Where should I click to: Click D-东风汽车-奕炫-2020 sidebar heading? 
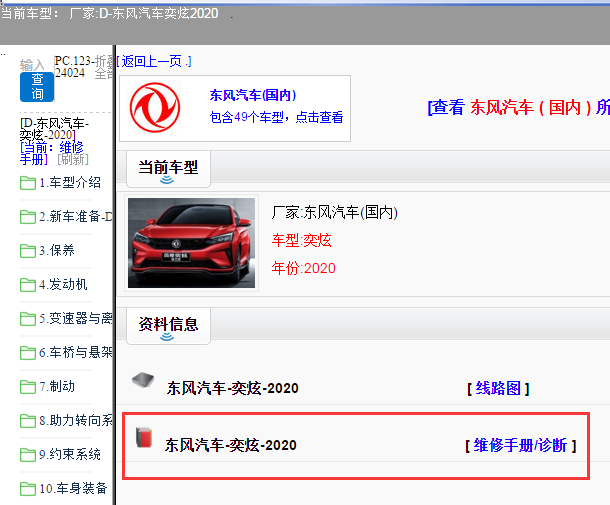coord(54,129)
